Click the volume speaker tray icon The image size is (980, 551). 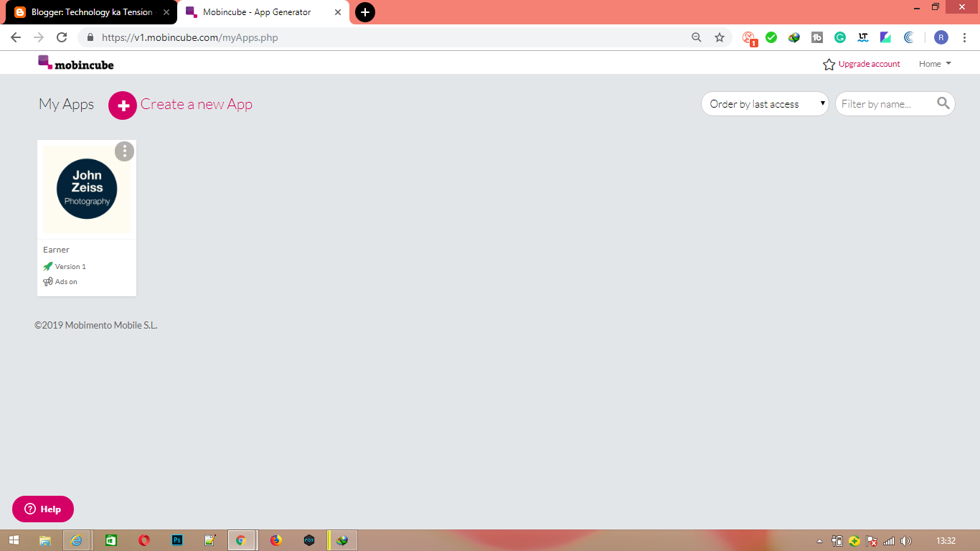[905, 541]
